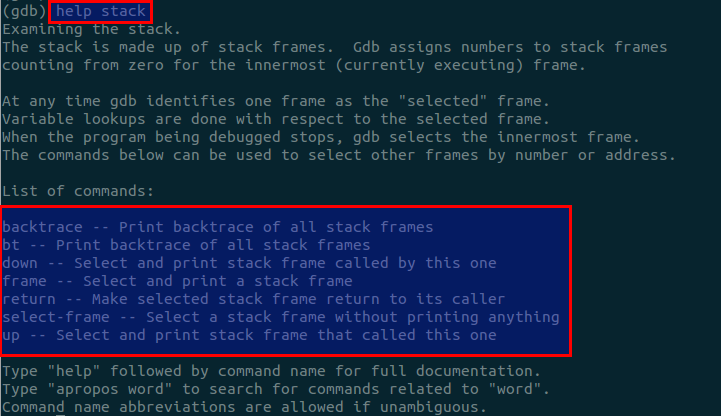The height and width of the screenshot is (416, 721).
Task: Click the line starting "The commands below can be used"
Action: pyautogui.click(x=339, y=155)
